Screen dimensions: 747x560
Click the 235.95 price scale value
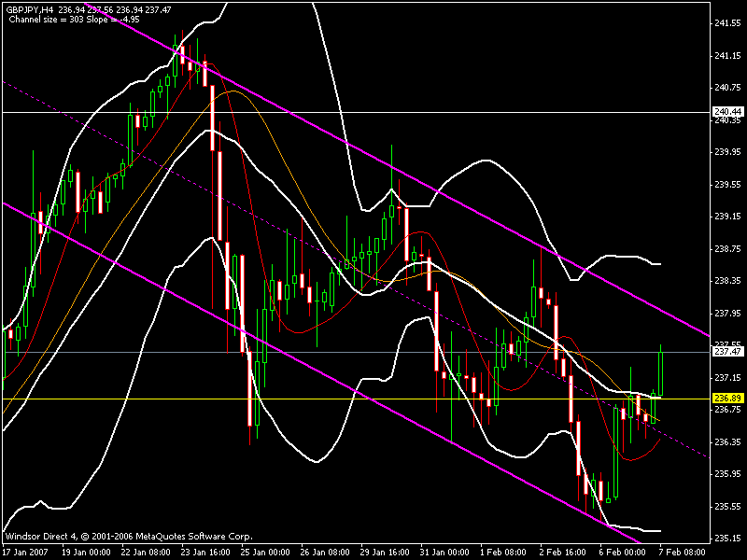click(x=728, y=474)
